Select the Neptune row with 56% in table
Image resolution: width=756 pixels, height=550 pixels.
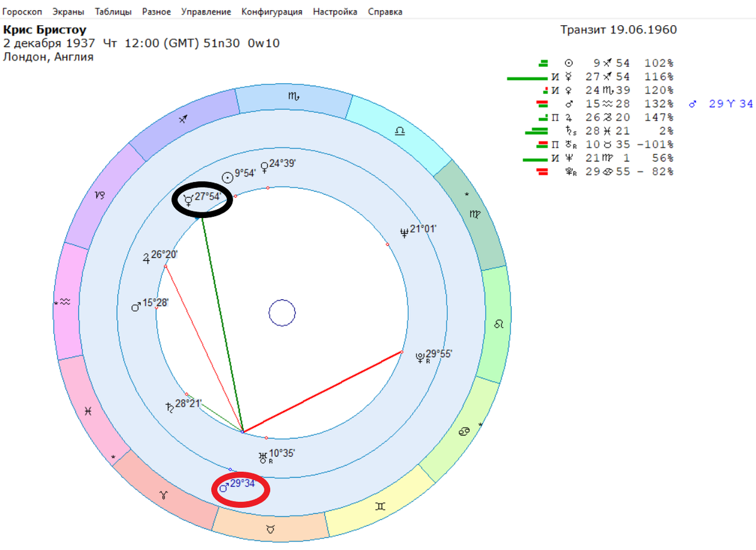598,158
